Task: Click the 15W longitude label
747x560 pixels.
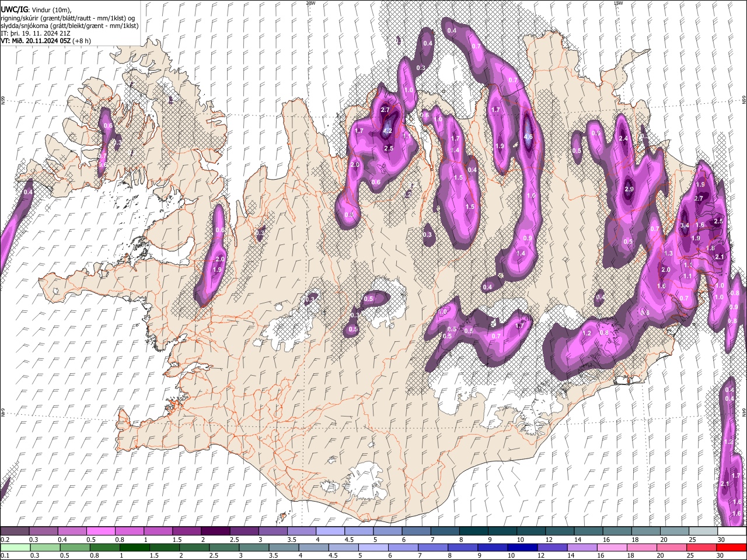Action: 618,3
